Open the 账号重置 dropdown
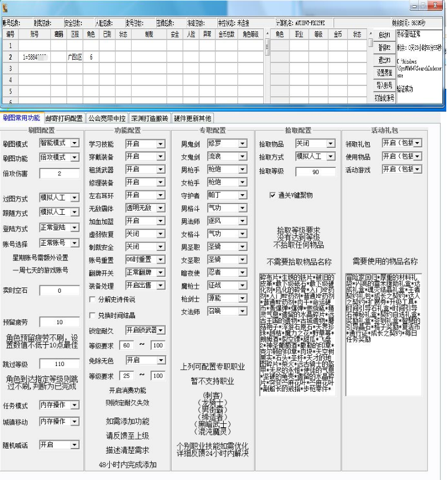This screenshot has width=448, height=480. pos(145,259)
